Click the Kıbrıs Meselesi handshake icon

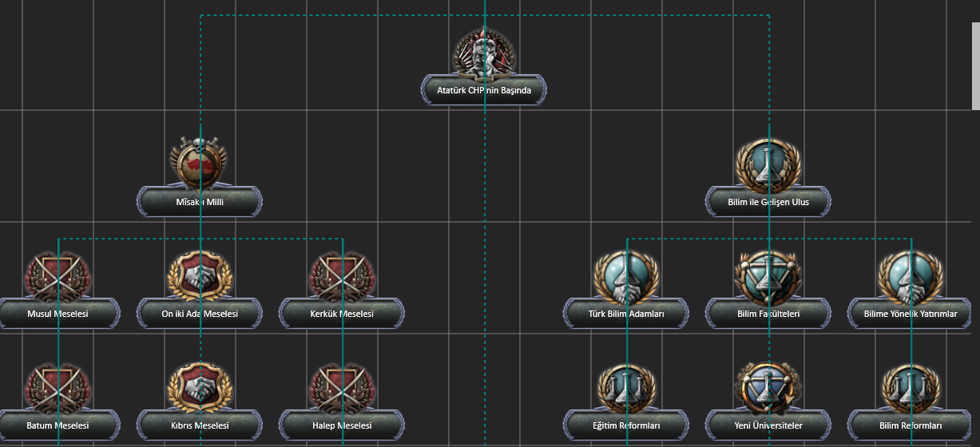pyautogui.click(x=200, y=387)
